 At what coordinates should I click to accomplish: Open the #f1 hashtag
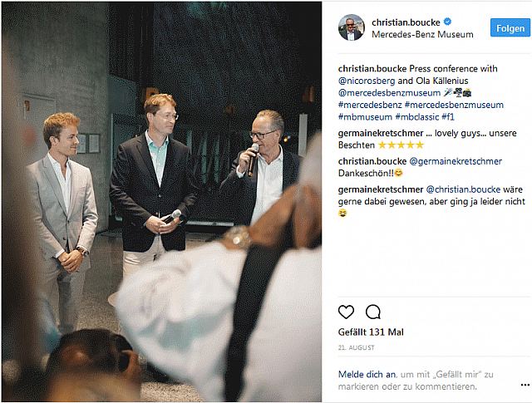(x=448, y=117)
